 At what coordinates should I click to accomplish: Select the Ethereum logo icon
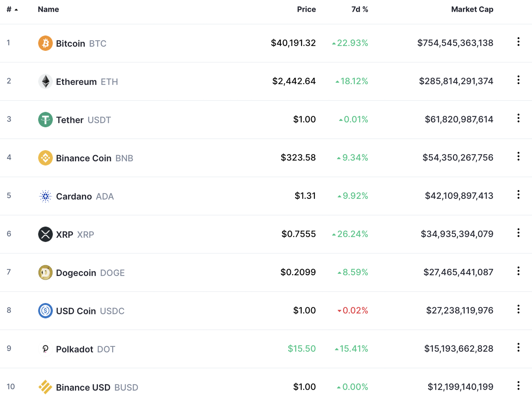click(x=45, y=81)
